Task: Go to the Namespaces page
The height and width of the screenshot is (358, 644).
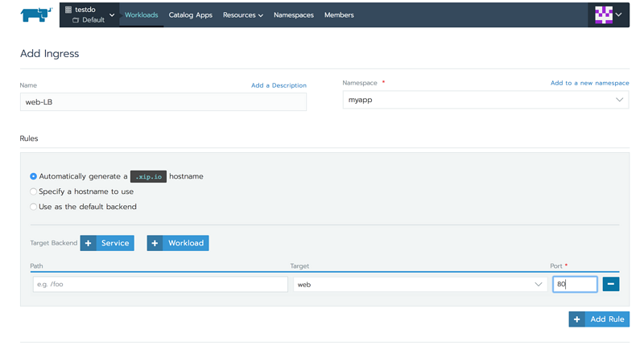Action: pos(294,14)
